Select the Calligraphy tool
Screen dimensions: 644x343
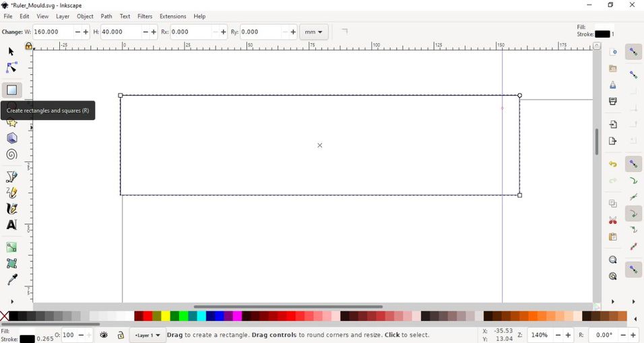(11, 209)
